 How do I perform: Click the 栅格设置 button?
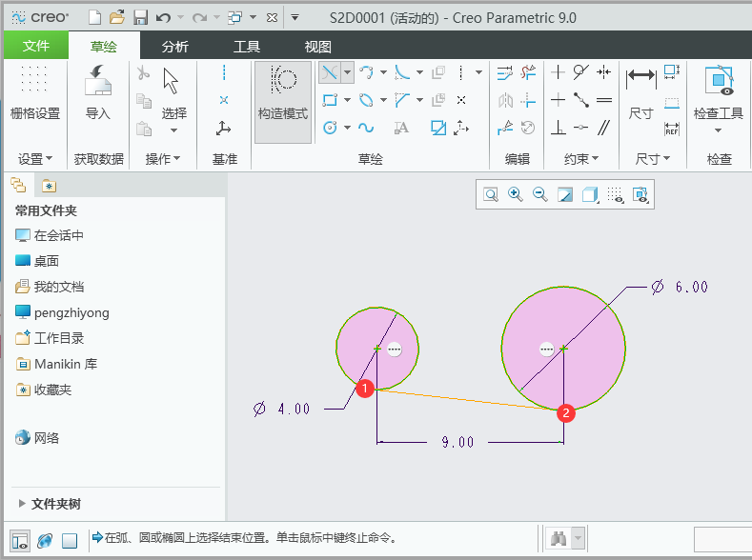click(35, 92)
